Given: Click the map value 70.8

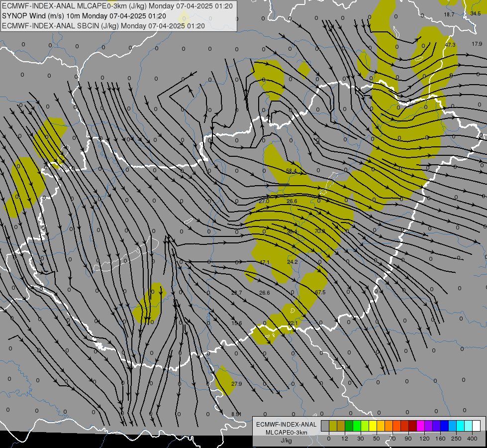Looking at the screenshot, I should click(x=320, y=231).
